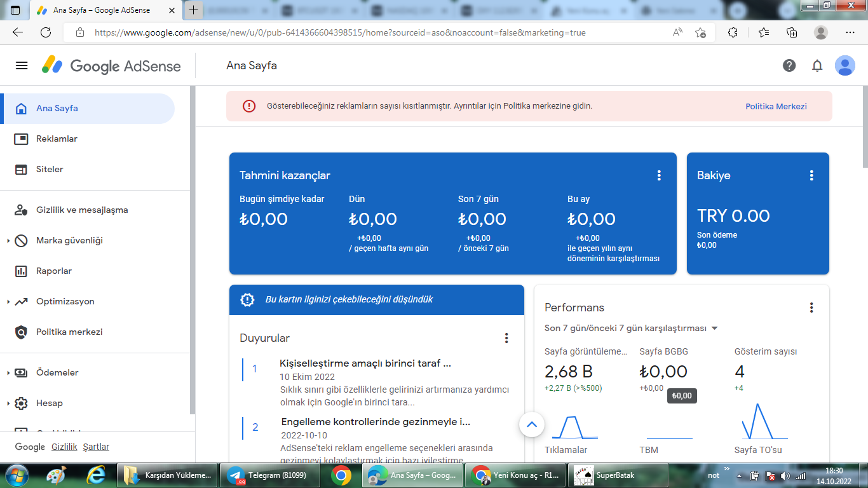View site information via the lock icon
Screen dimensions: 868x488
tap(80, 32)
